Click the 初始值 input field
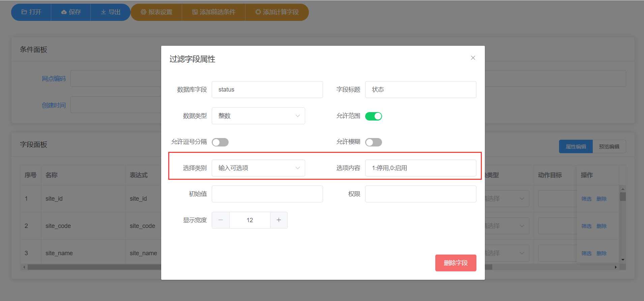This screenshot has height=301, width=644. (x=267, y=194)
